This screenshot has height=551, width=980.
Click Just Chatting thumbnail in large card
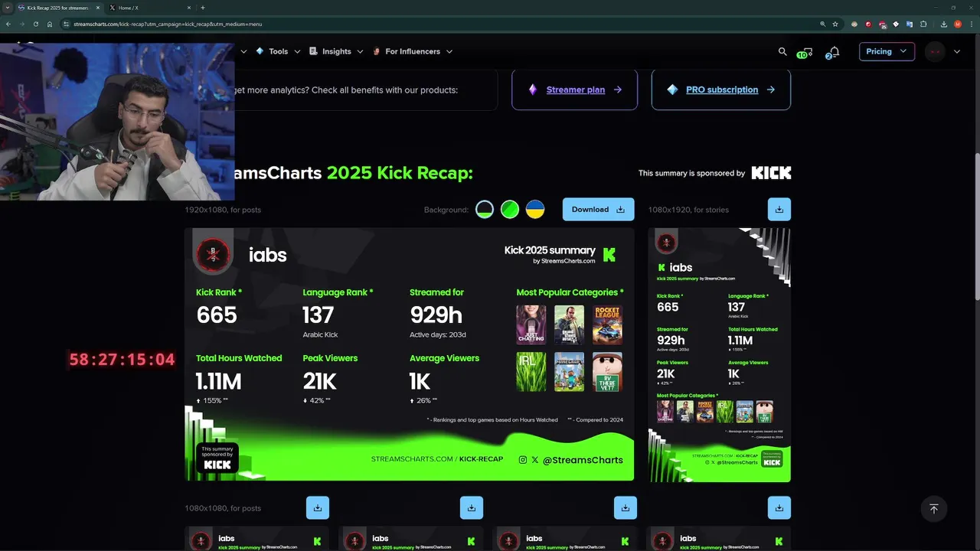(x=531, y=325)
